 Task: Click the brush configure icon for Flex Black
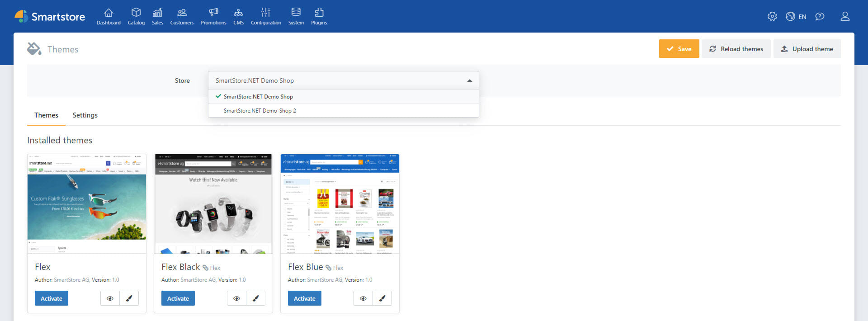click(x=255, y=298)
